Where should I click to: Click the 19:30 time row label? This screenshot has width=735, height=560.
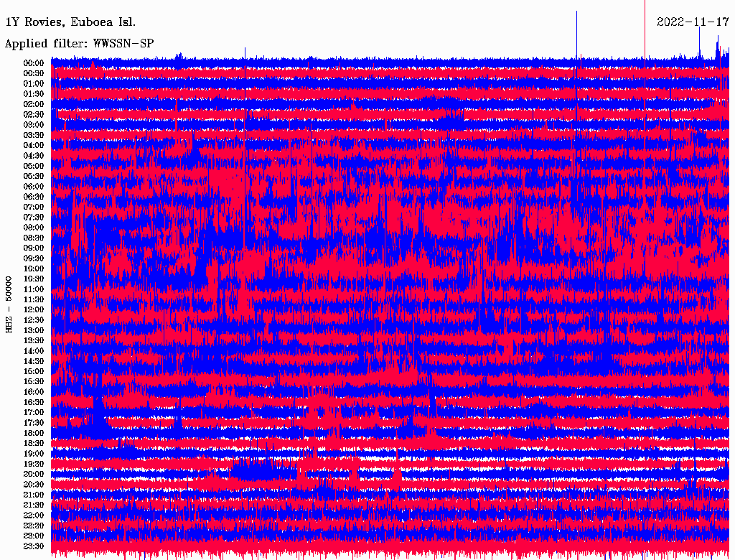[34, 464]
